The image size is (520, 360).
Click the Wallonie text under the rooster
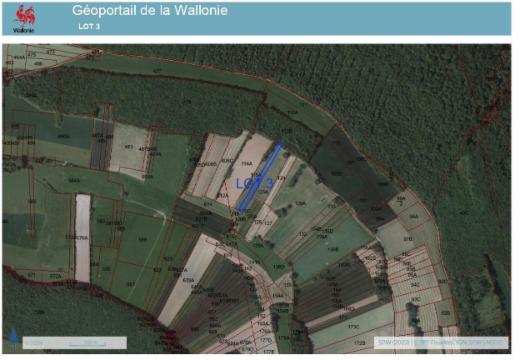[23, 31]
